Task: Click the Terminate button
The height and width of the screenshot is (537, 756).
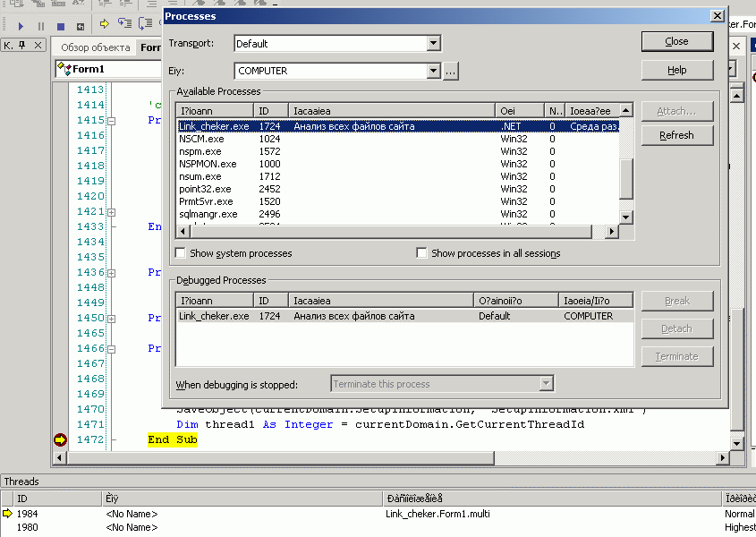Action: click(x=677, y=356)
